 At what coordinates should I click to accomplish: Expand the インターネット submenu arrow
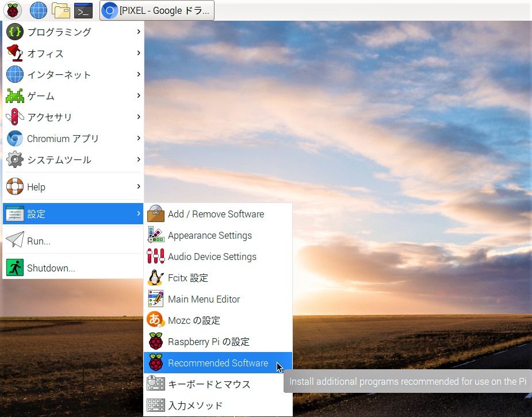(139, 74)
